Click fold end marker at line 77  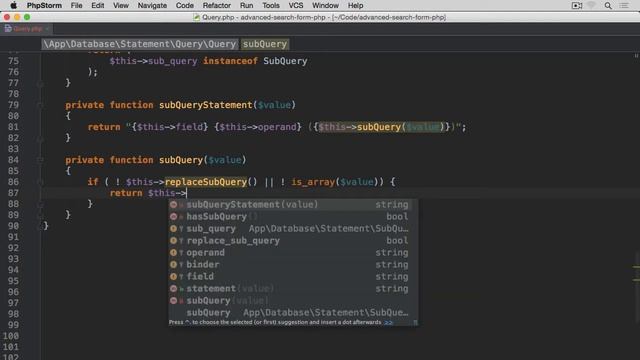pos(40,83)
